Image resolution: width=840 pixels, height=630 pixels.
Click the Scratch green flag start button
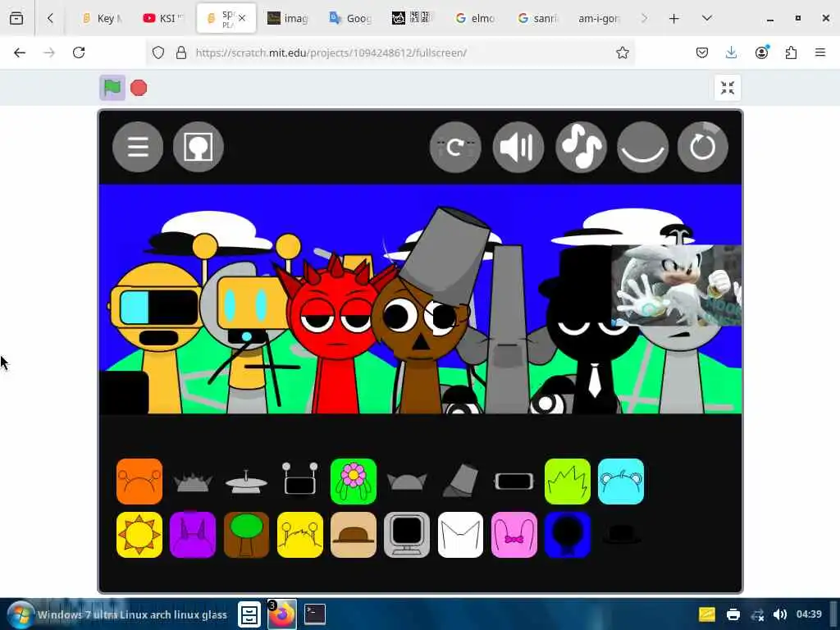[112, 87]
